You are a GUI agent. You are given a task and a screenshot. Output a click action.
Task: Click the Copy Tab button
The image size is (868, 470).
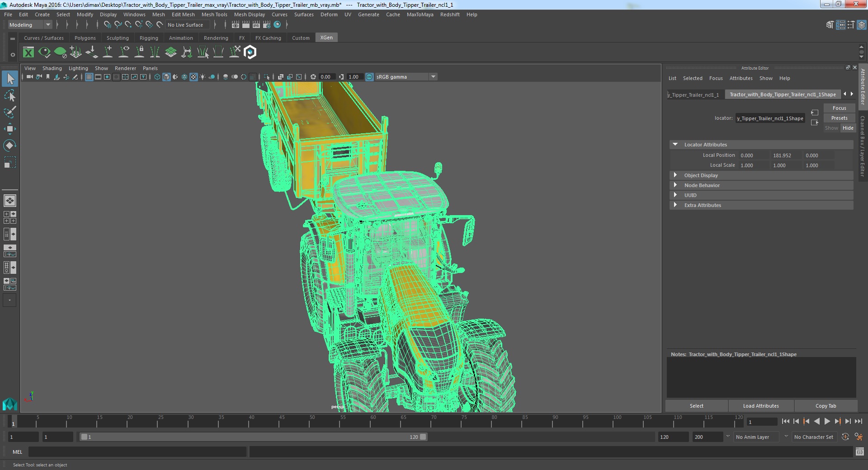tap(826, 406)
